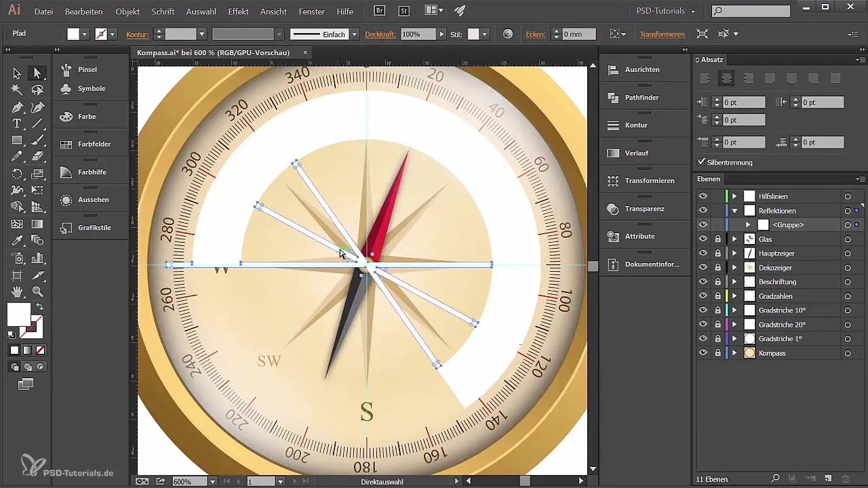Select the Paintbrush tool

(x=37, y=140)
